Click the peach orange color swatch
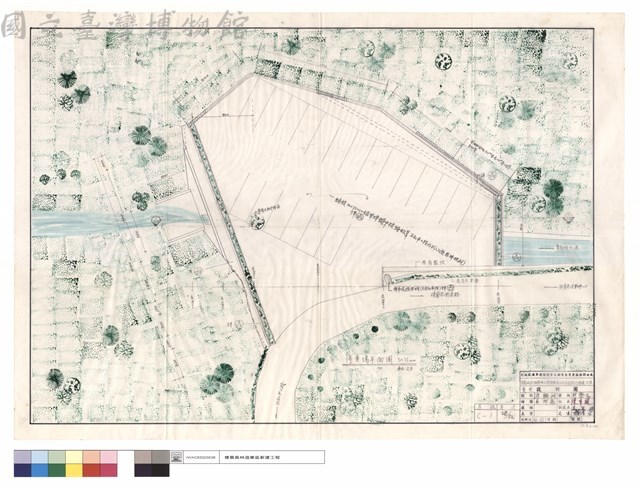 91,457
